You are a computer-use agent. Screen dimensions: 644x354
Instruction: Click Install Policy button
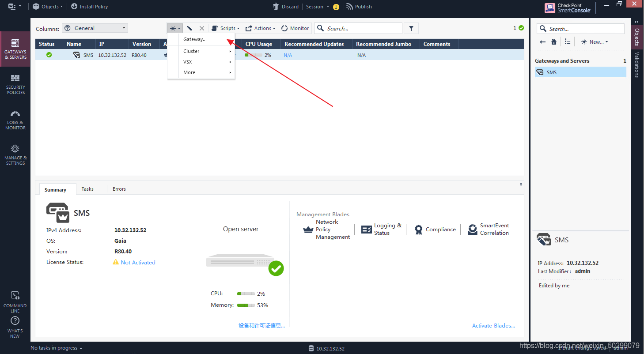coord(89,7)
